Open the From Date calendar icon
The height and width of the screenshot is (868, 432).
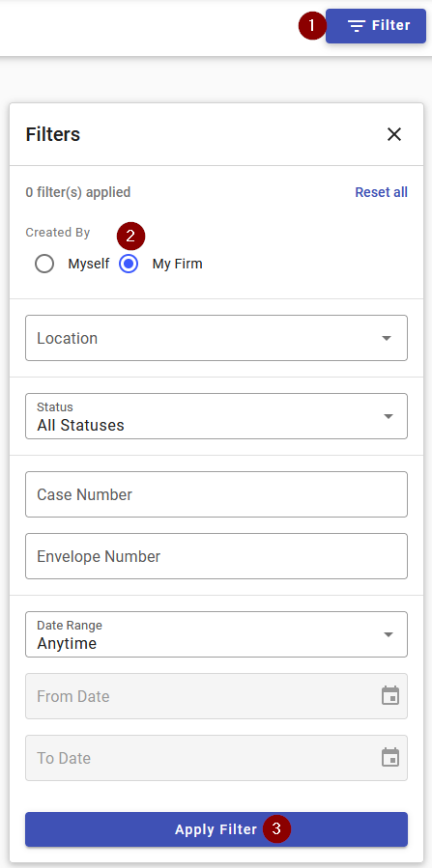coord(390,696)
